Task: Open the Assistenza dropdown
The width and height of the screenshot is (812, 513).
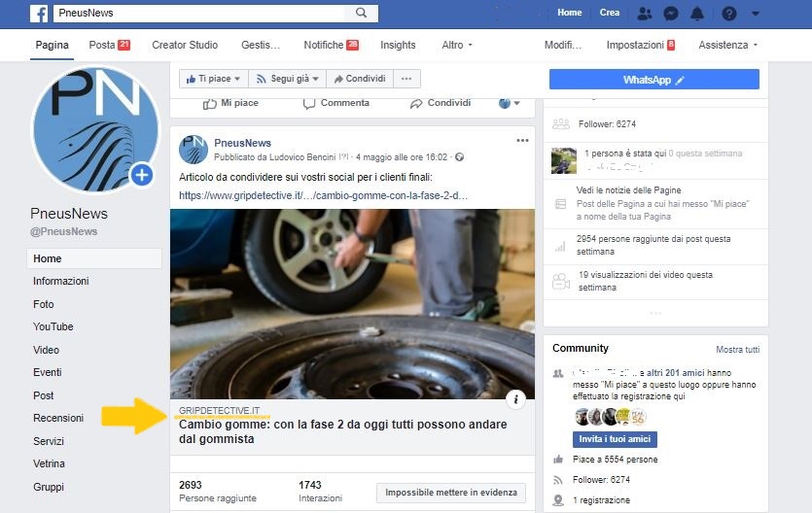Action: pyautogui.click(x=727, y=45)
